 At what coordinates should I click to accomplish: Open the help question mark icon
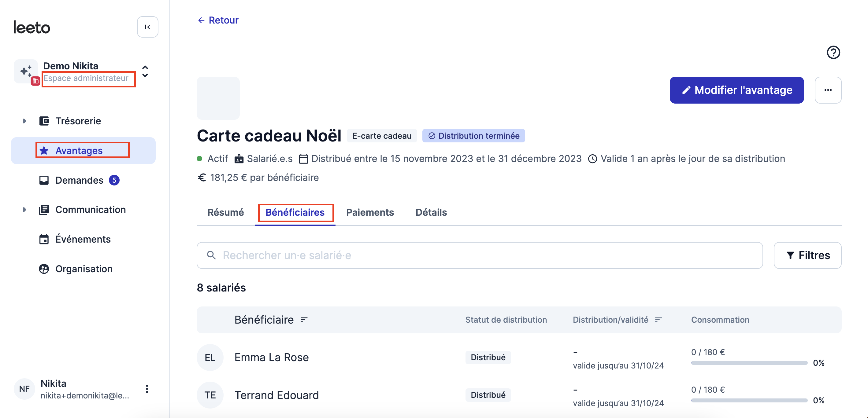pyautogui.click(x=833, y=52)
